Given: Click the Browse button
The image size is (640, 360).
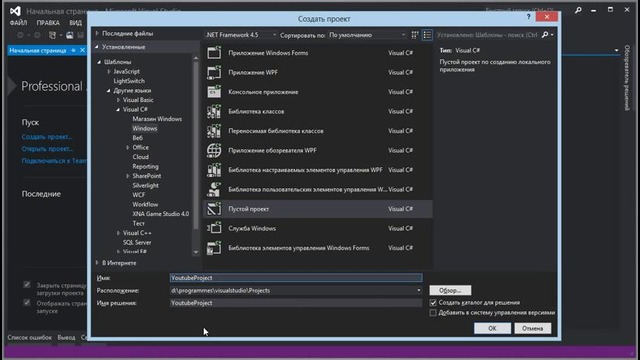Looking at the screenshot, I should [450, 290].
